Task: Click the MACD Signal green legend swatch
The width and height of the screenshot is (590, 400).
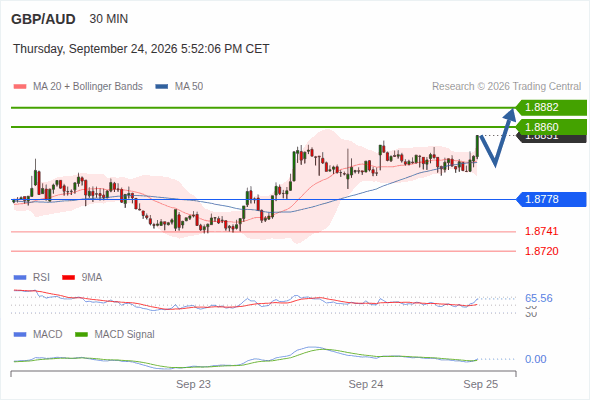Action: [81, 335]
